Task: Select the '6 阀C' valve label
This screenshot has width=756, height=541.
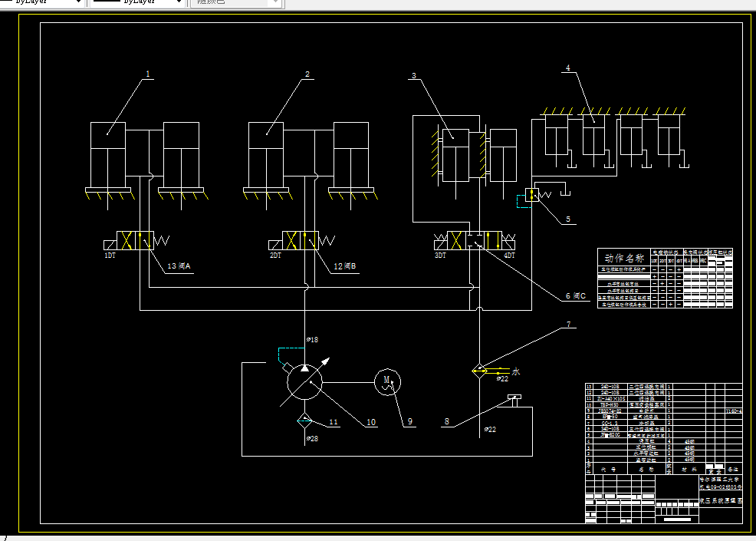Action: point(576,296)
